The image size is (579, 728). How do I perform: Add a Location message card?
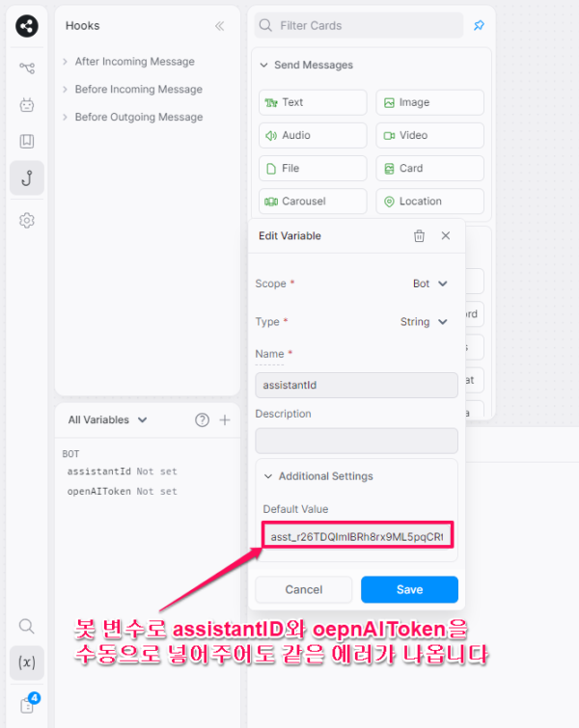[429, 201]
